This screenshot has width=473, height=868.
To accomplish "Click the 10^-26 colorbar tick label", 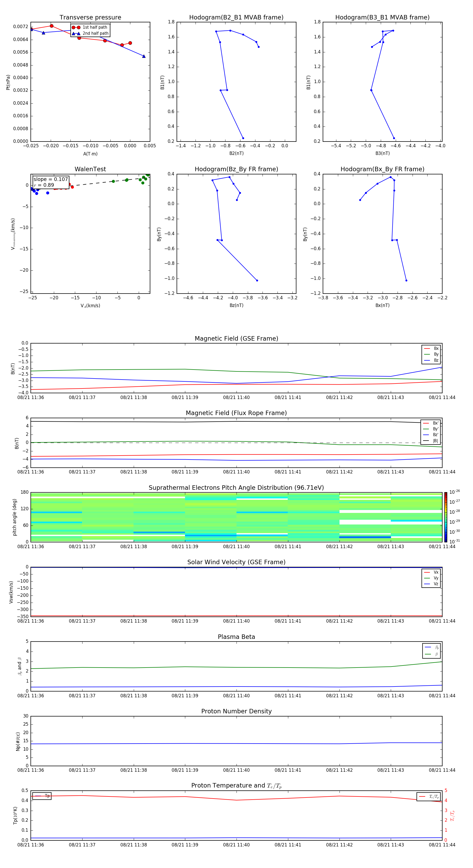I will tap(455, 492).
